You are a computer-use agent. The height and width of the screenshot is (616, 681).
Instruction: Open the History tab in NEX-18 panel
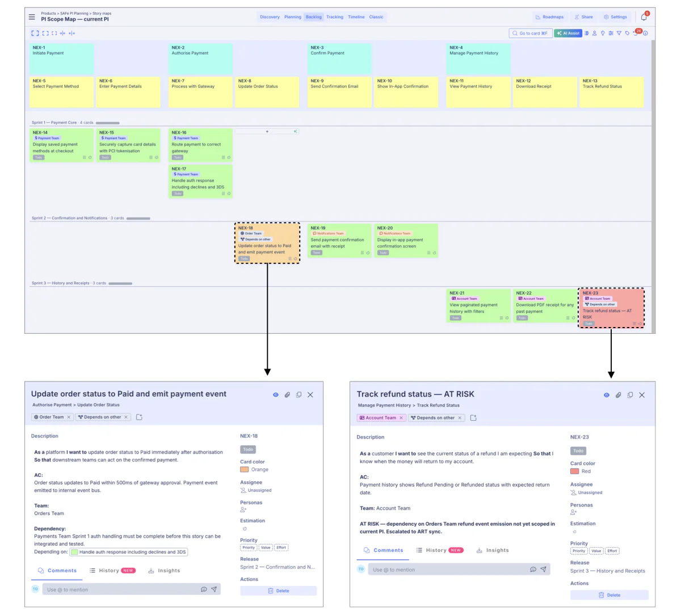(112, 571)
